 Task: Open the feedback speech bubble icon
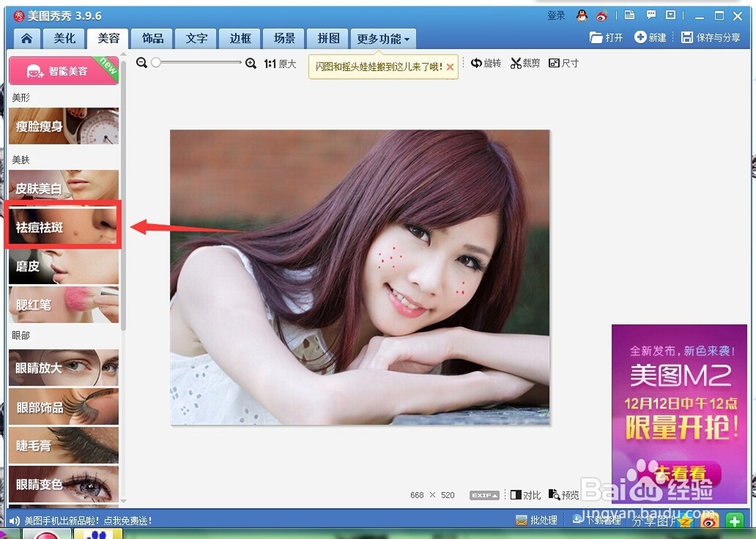pos(651,15)
